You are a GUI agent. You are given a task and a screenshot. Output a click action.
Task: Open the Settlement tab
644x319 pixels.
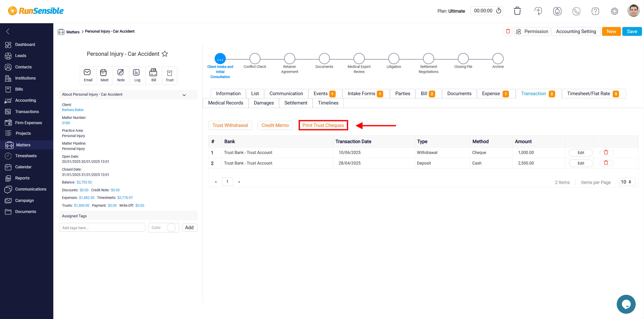click(295, 103)
